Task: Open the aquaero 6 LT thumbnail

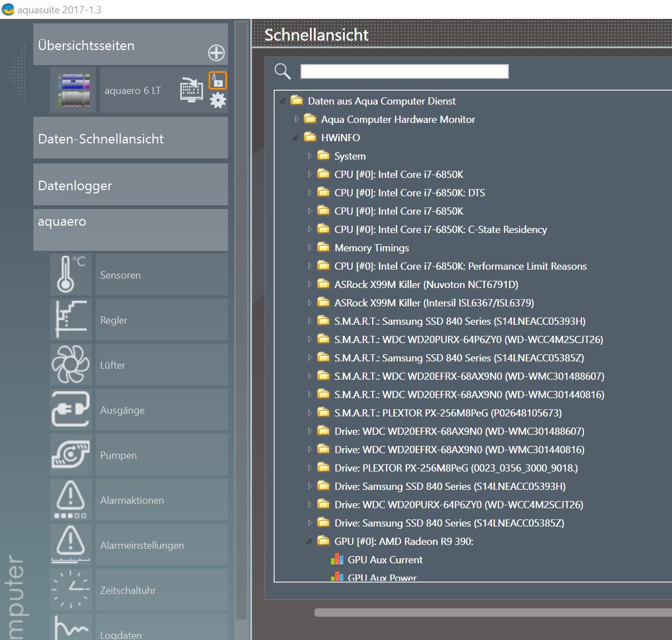Action: click(x=73, y=90)
